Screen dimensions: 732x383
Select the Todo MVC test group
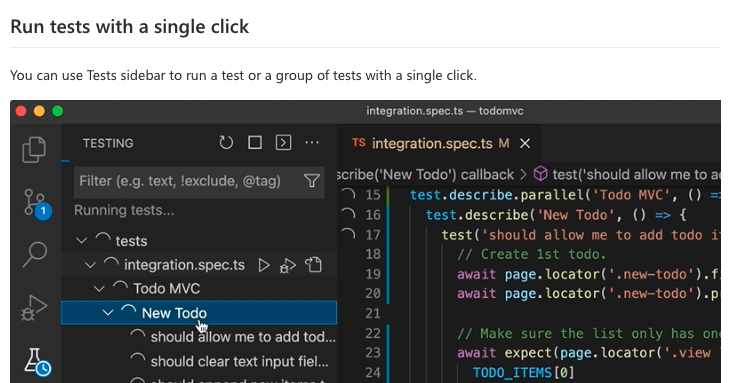point(199,289)
